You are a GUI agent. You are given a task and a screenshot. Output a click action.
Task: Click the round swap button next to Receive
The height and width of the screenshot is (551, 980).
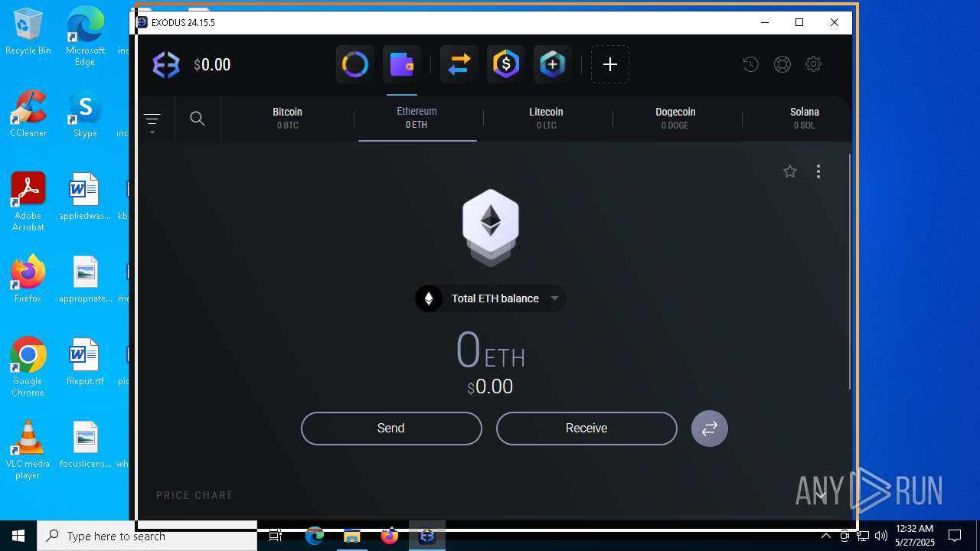[x=710, y=429]
